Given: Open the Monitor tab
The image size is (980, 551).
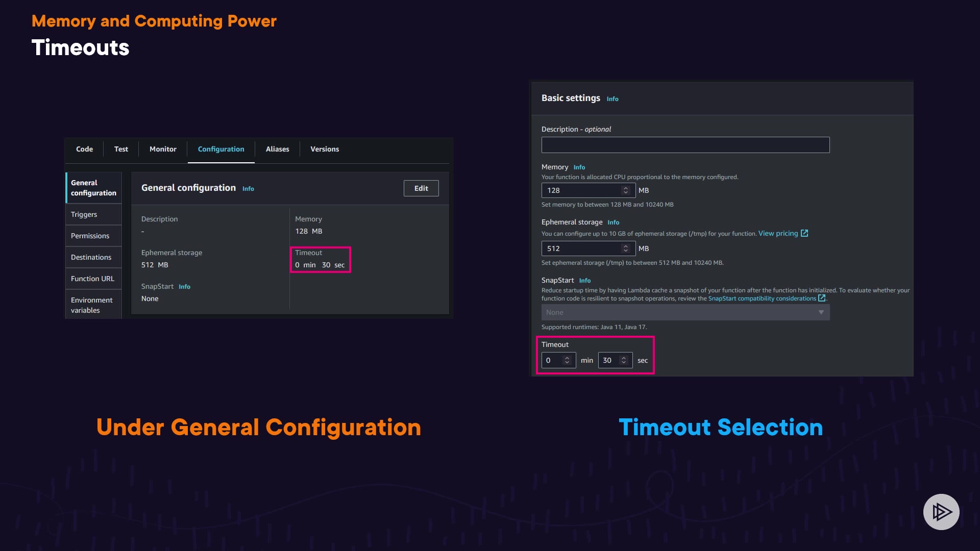Looking at the screenshot, I should click(163, 149).
